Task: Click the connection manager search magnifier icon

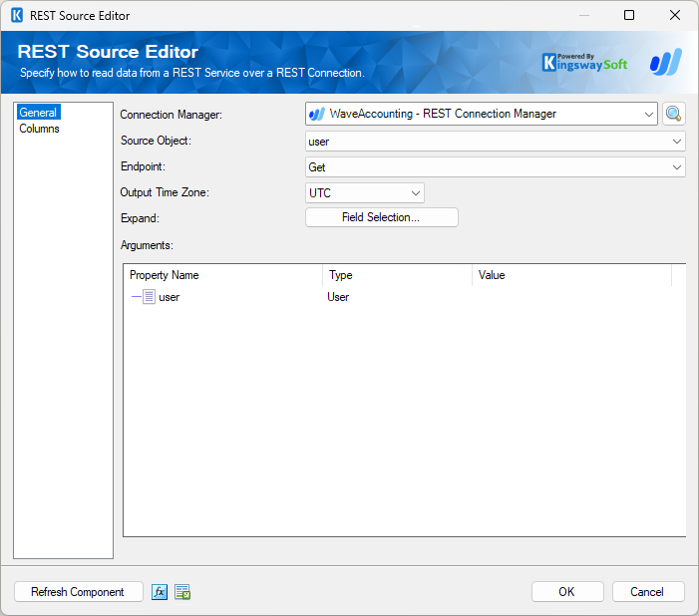Action: (x=673, y=114)
